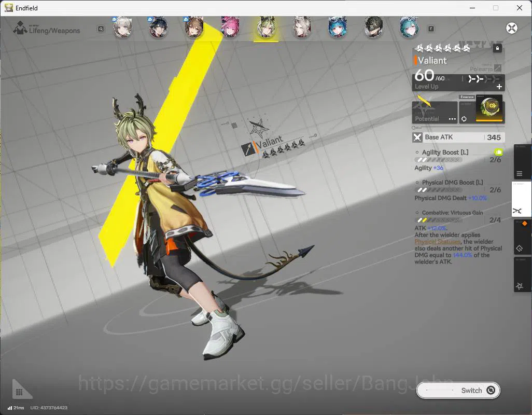Click the Base ATK 345 value
Viewport: 532px width, 415px height.
click(x=494, y=137)
